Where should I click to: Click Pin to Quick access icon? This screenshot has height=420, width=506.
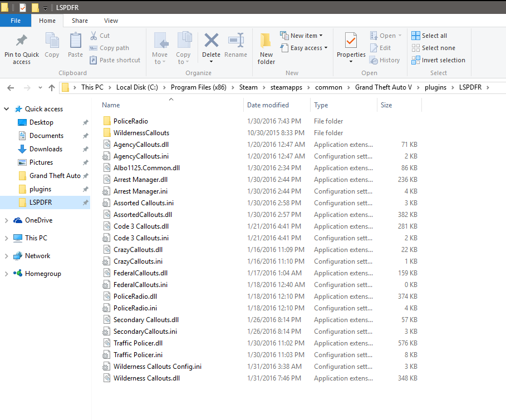(x=22, y=40)
